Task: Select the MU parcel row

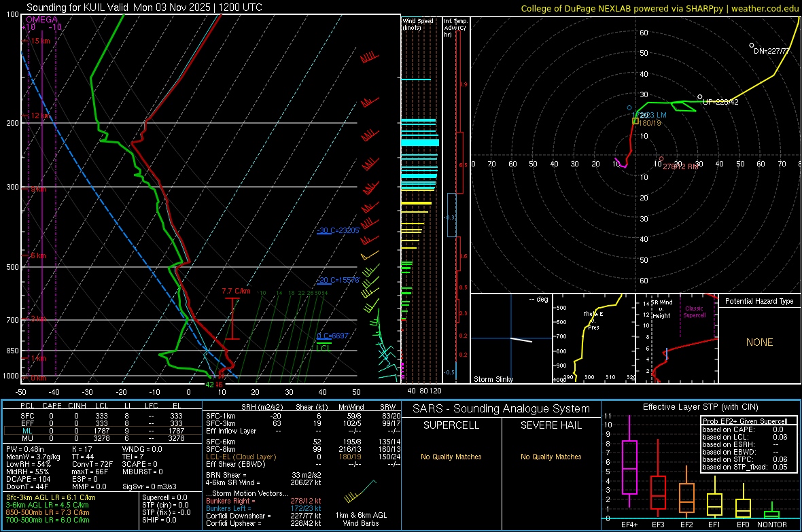Action: tap(102, 438)
